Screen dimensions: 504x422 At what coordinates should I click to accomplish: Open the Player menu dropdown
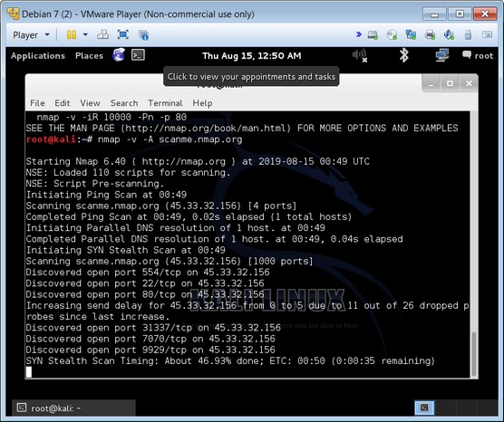coord(31,34)
